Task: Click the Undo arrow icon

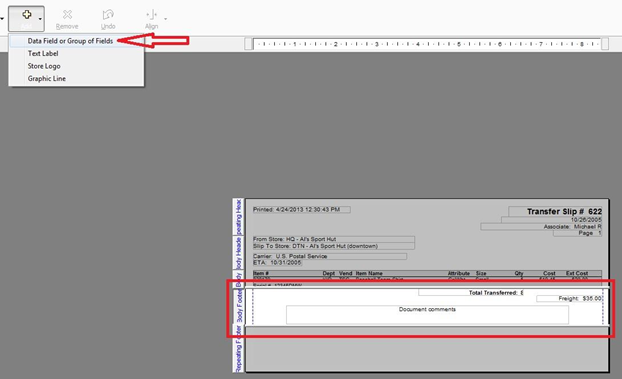Action: [x=108, y=15]
